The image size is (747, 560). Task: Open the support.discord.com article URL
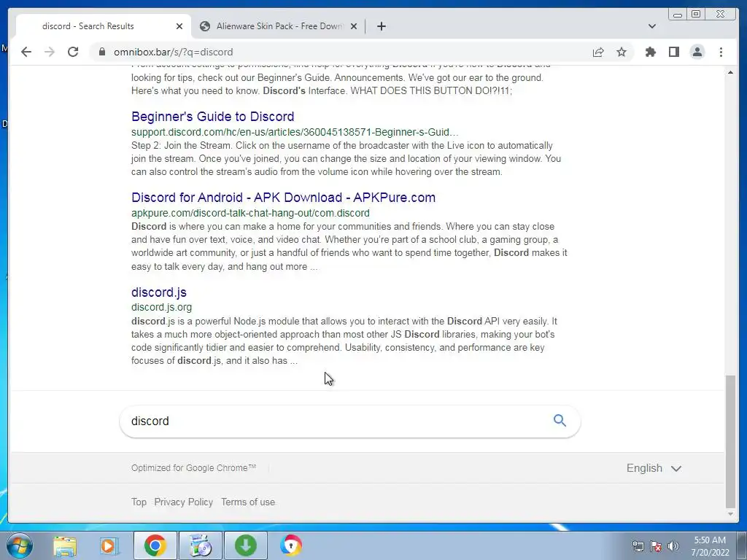295,132
